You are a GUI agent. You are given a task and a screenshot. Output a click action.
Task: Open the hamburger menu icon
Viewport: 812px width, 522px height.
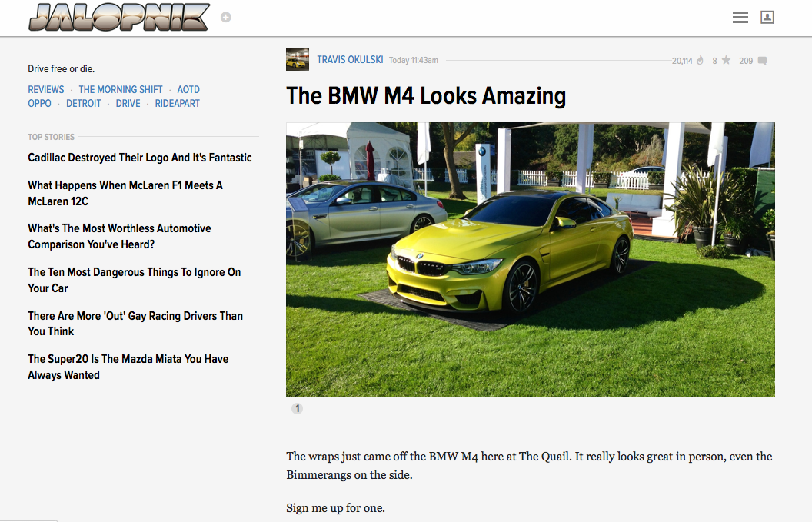tap(740, 18)
